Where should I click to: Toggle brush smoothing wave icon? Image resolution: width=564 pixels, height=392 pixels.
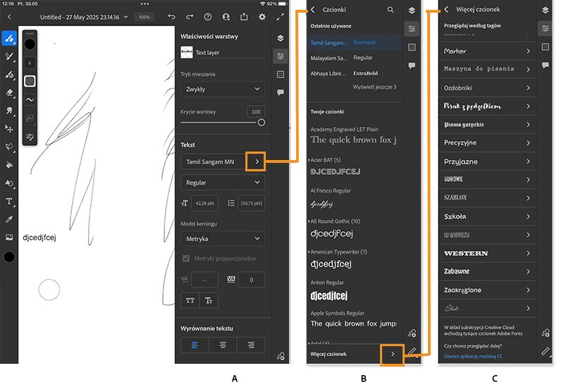(30, 99)
